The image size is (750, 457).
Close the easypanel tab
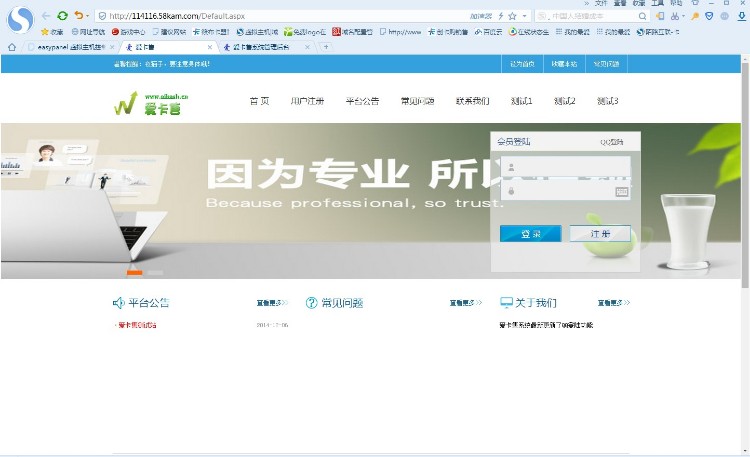pos(112,47)
